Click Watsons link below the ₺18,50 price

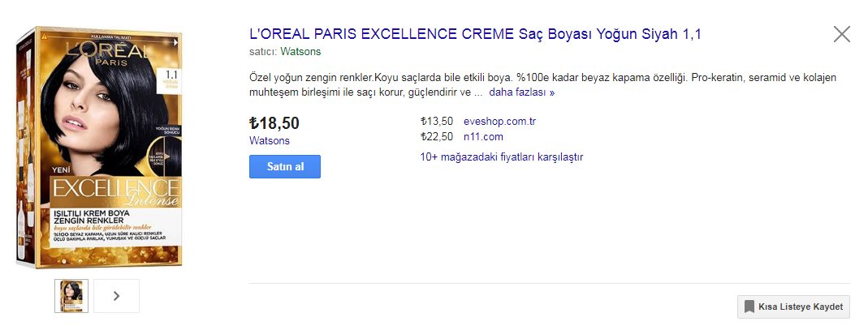point(269,140)
